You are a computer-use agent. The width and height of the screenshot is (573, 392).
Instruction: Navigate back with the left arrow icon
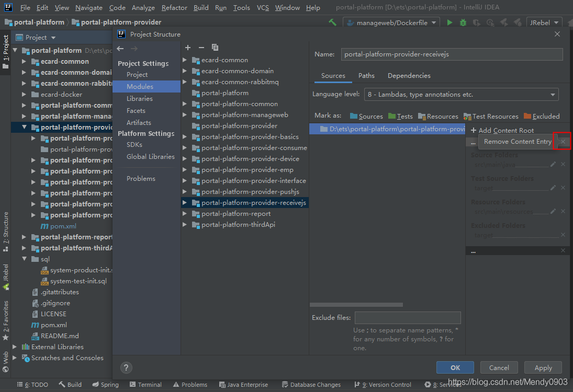point(120,49)
